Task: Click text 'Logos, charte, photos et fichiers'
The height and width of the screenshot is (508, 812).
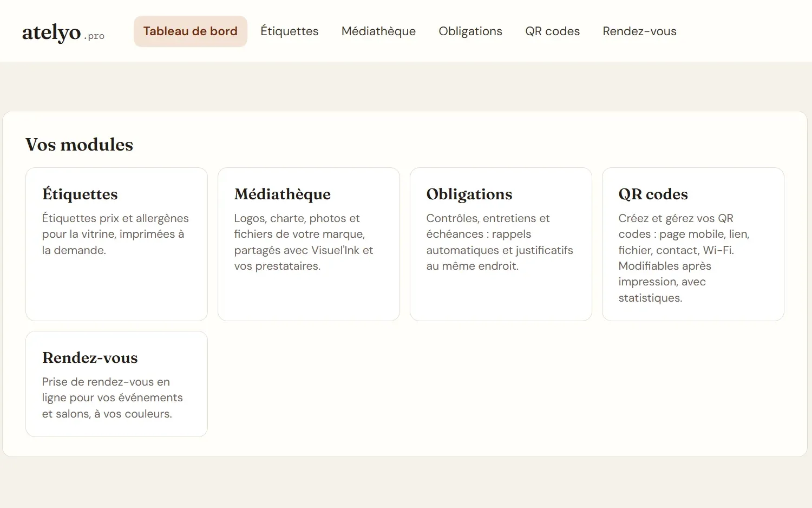Action: 297,226
